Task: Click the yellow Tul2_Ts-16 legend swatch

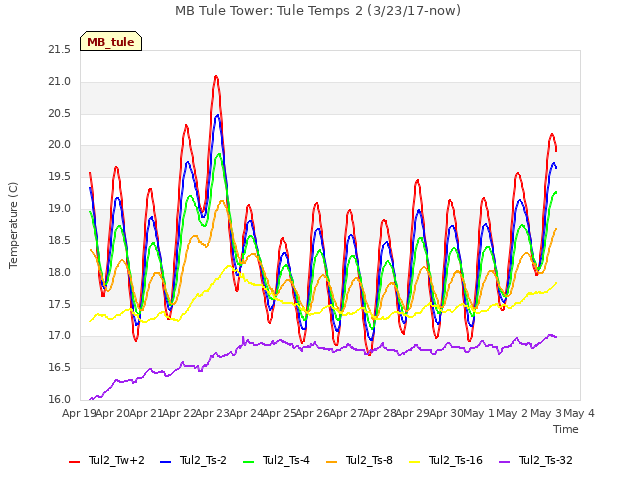Action: [x=414, y=461]
